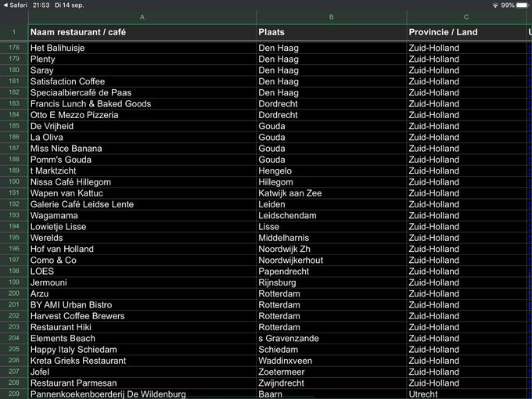The image size is (532, 399).
Task: Select cell 'Hengelo'
Action: [331, 171]
